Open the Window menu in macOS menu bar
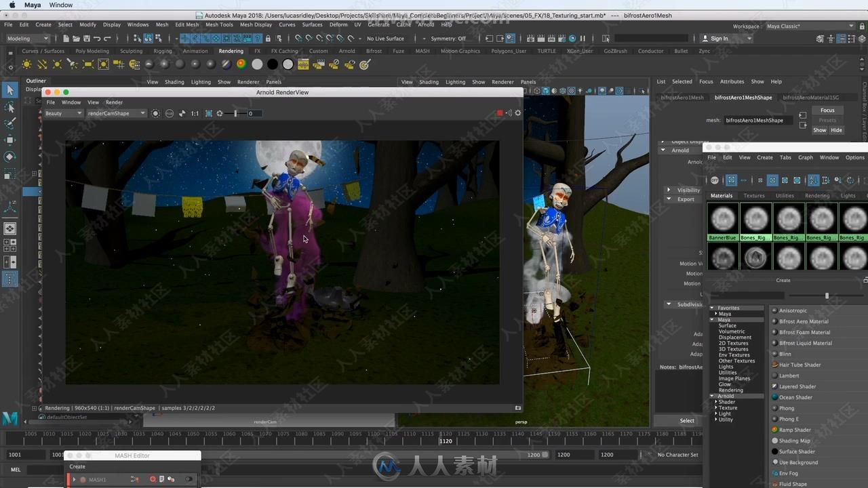This screenshot has height=488, width=868. point(61,5)
